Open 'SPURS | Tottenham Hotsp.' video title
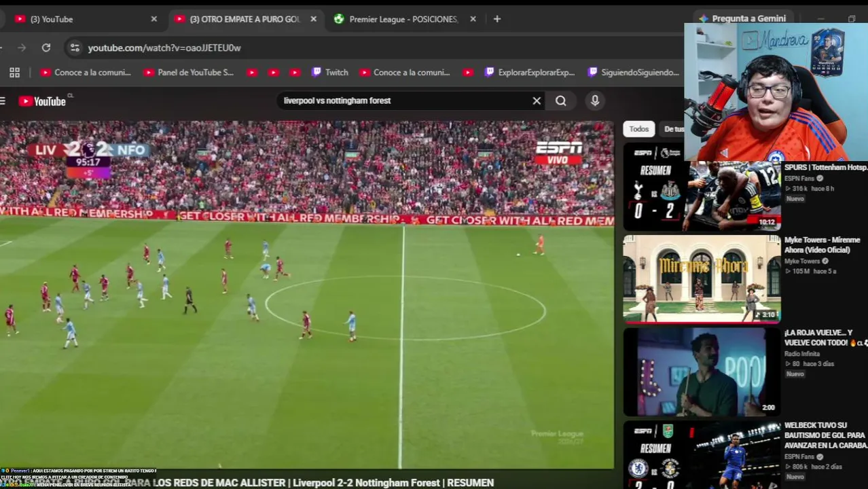The height and width of the screenshot is (489, 868). pos(826,167)
